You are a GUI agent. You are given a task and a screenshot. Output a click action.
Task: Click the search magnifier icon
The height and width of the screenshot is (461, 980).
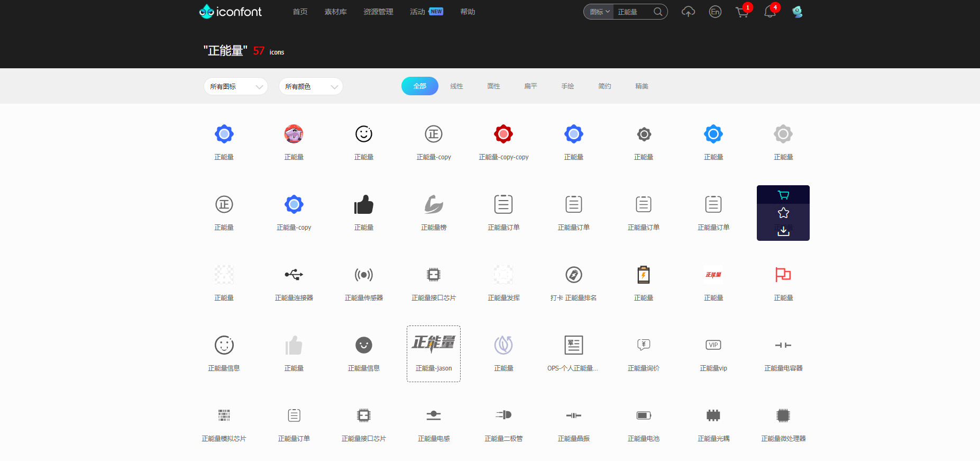tap(658, 12)
